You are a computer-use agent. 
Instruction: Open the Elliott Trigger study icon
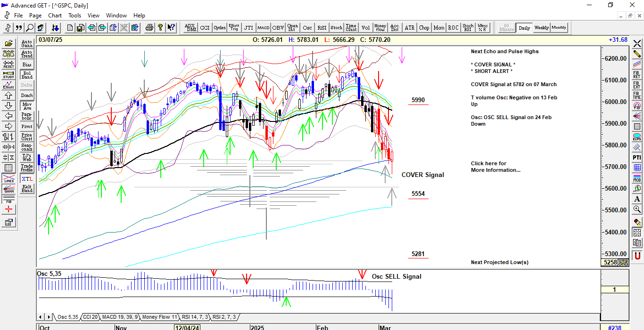[x=234, y=28]
